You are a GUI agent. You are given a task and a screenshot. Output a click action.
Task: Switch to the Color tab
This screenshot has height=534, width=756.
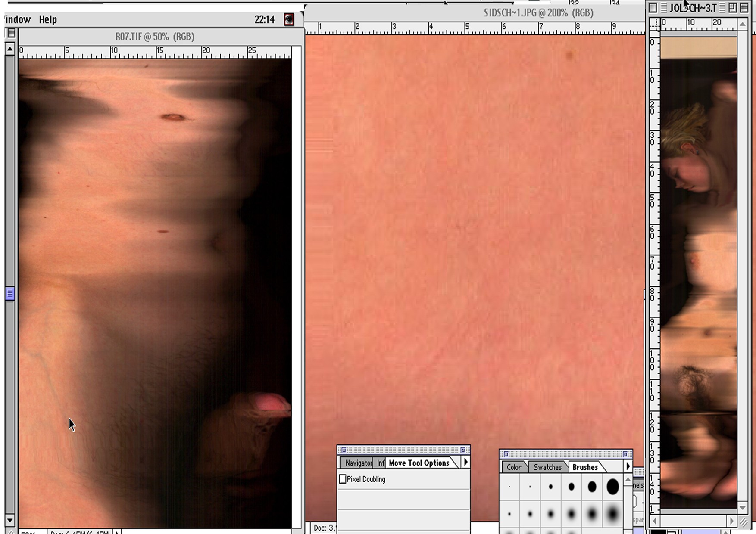point(513,467)
